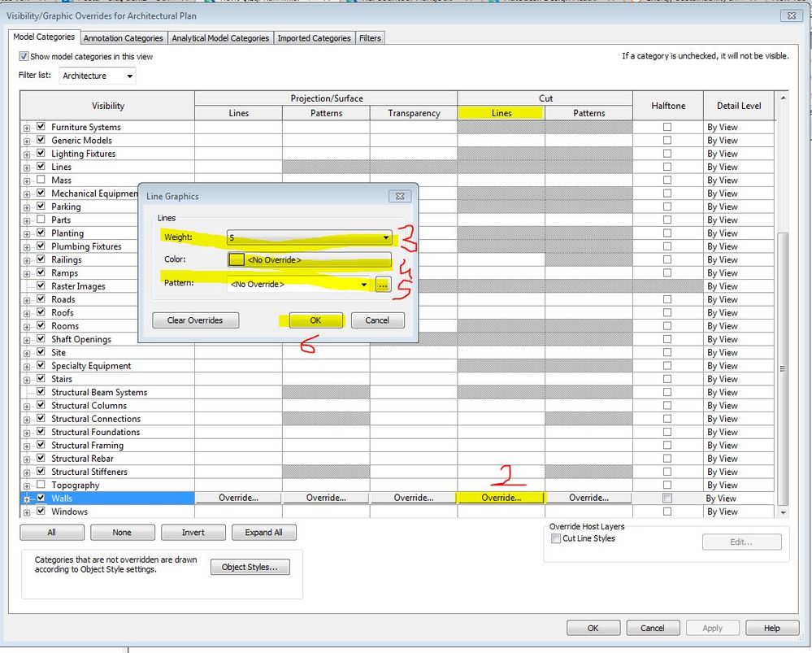Open Help for Visibility/Graphic Overrides

point(771,628)
